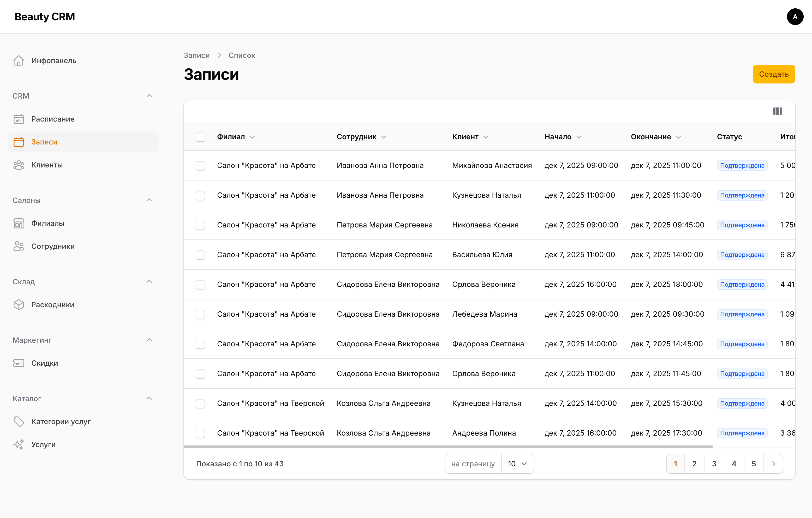Check the row for client Михайлова Анастасия
Viewport: 812px width, 518px height.
click(x=200, y=165)
